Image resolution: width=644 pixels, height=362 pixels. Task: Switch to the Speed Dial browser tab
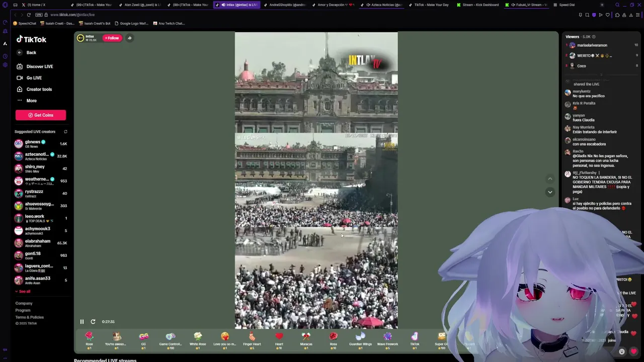click(567, 5)
